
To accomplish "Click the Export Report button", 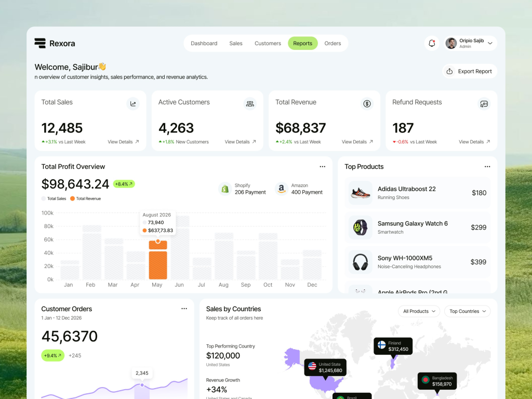I will tap(470, 71).
